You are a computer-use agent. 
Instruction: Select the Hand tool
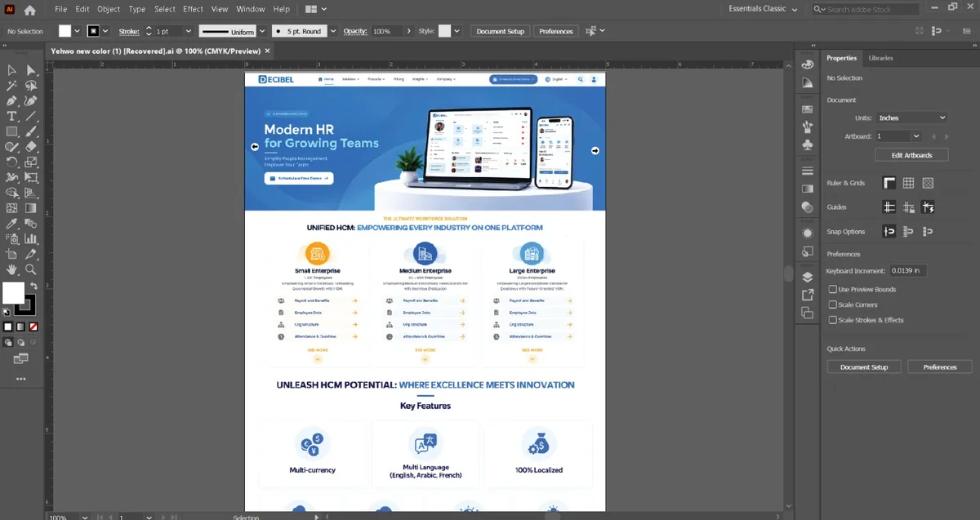pyautogui.click(x=12, y=269)
